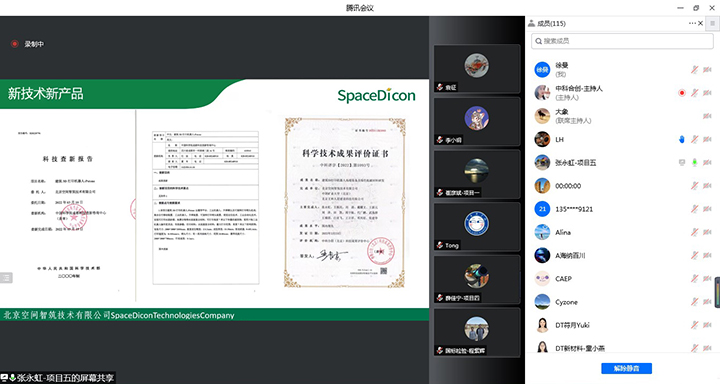Image resolution: width=720 pixels, height=384 pixels.
Task: Click the members panel toggle icon at top right
Action: (713, 23)
